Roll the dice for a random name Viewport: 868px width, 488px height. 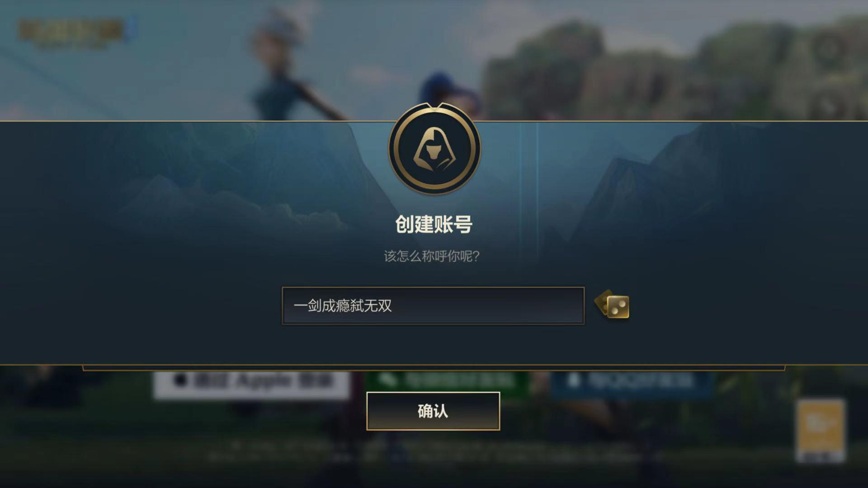612,304
